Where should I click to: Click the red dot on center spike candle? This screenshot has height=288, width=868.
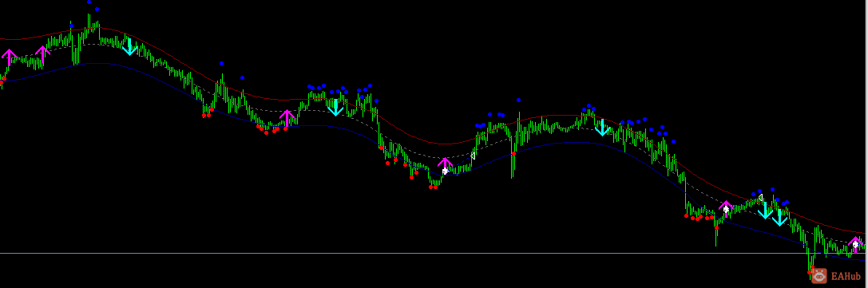(x=513, y=153)
